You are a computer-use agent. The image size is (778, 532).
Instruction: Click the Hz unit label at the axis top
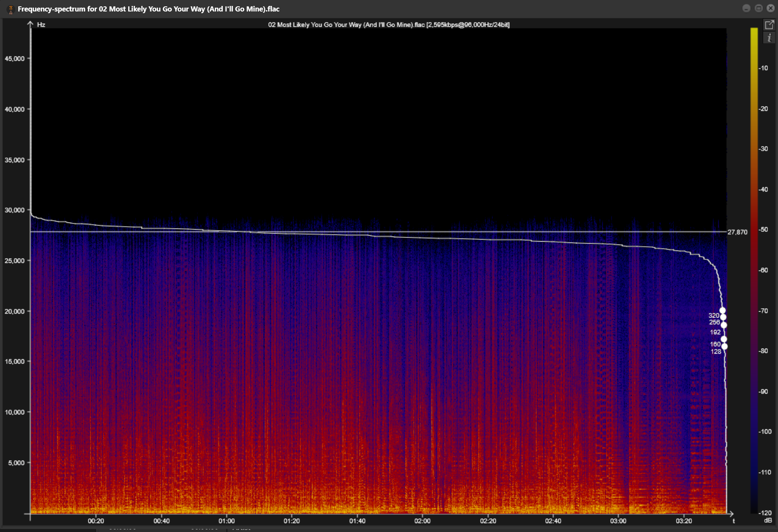coord(41,25)
